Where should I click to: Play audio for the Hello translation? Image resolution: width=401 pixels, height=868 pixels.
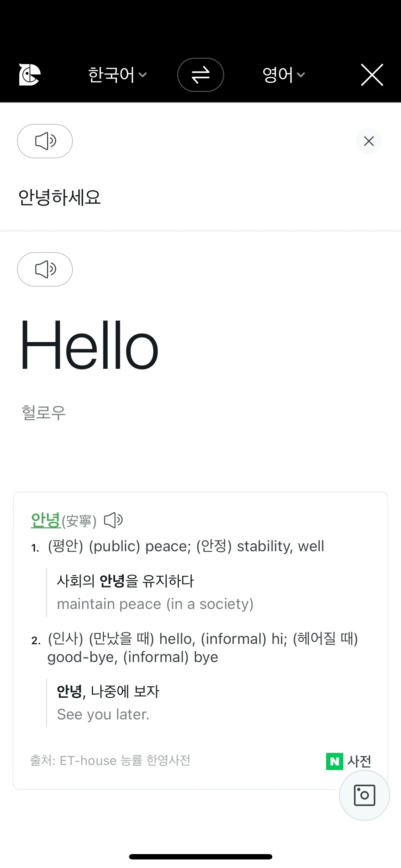click(x=45, y=269)
